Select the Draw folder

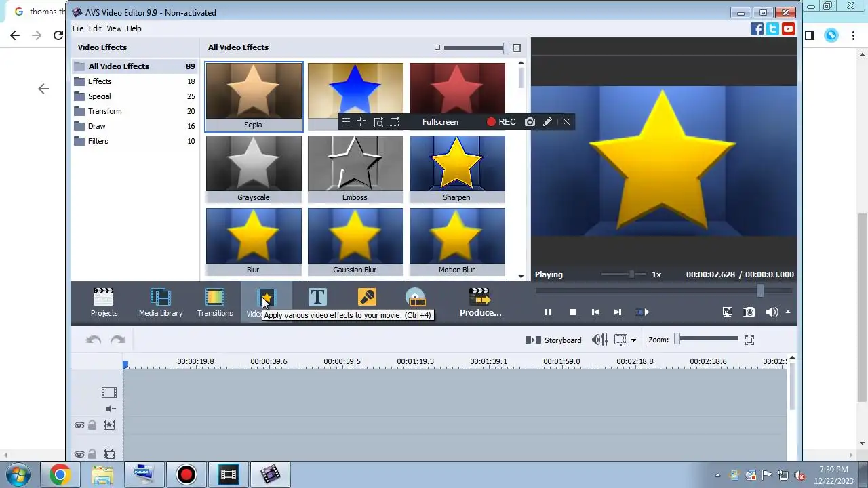click(134, 126)
